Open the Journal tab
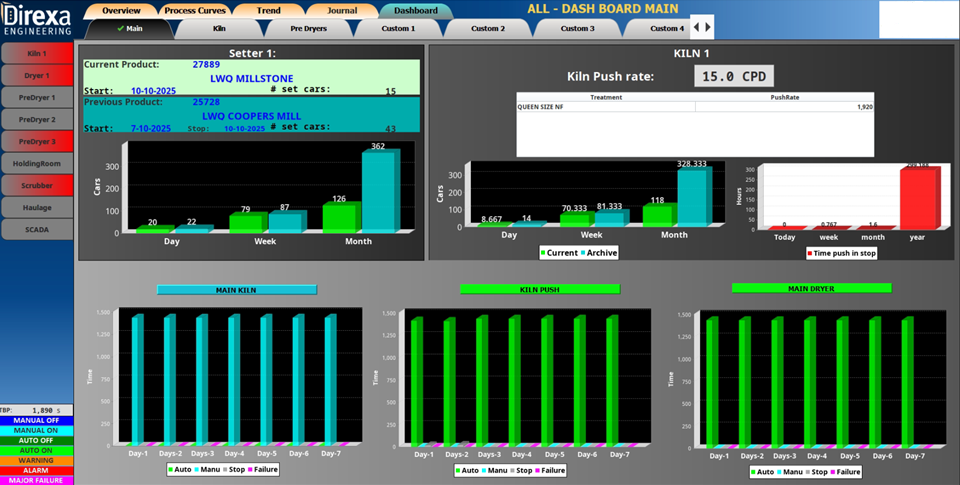 pyautogui.click(x=342, y=10)
